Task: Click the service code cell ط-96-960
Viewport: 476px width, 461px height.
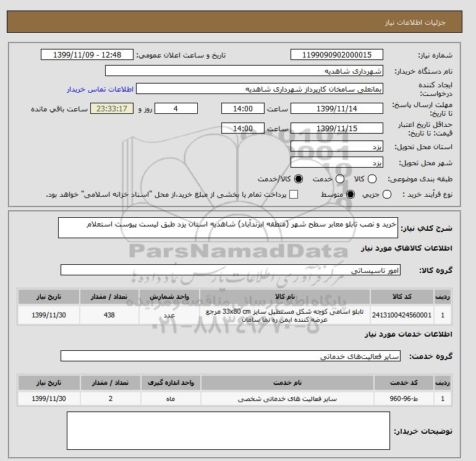Action: click(x=404, y=399)
